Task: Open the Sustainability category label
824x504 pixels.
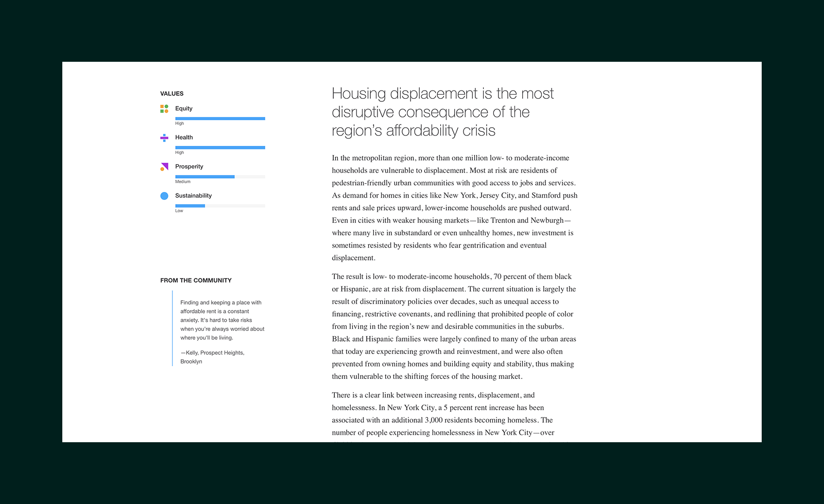Action: tap(194, 195)
